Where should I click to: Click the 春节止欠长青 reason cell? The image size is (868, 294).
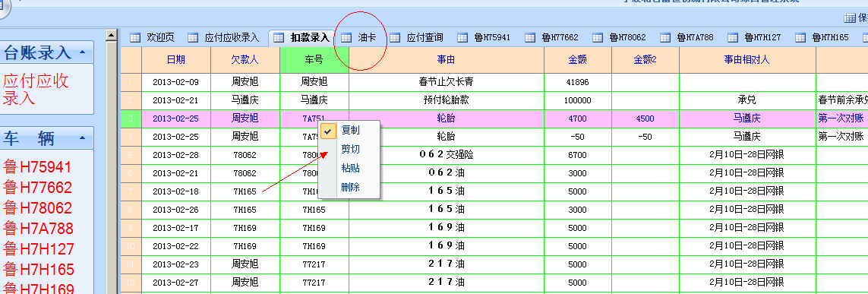[x=447, y=82]
